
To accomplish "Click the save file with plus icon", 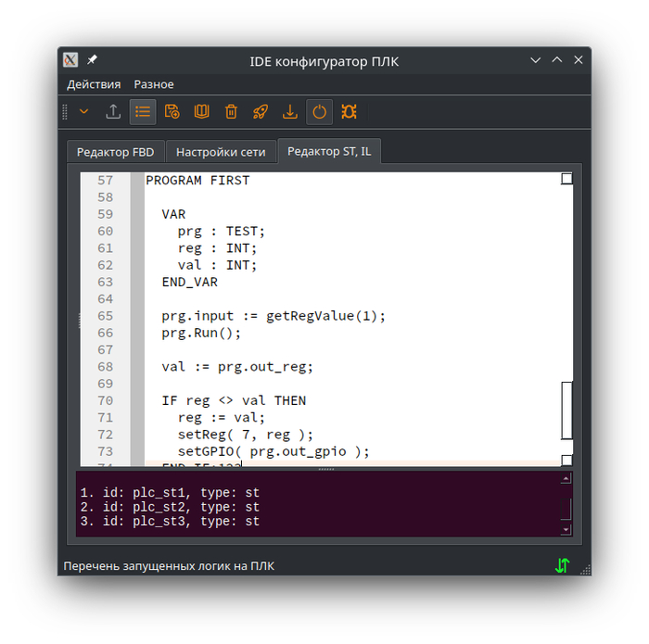I will [172, 112].
